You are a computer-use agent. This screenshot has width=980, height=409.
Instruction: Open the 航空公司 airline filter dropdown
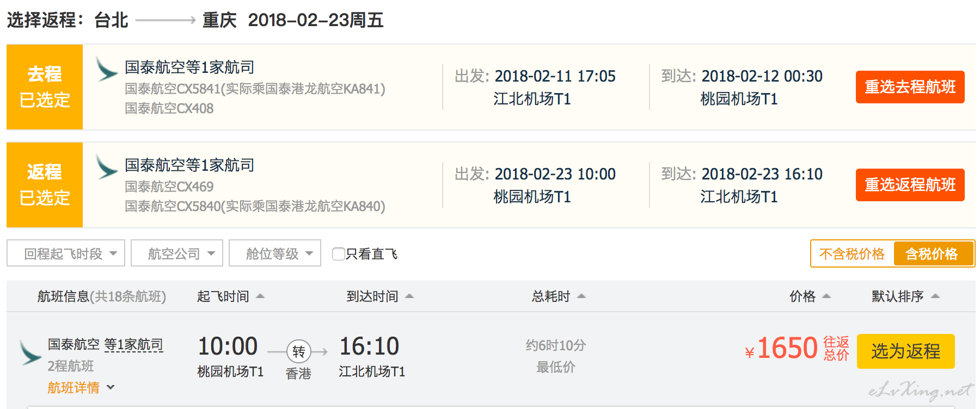tap(177, 253)
